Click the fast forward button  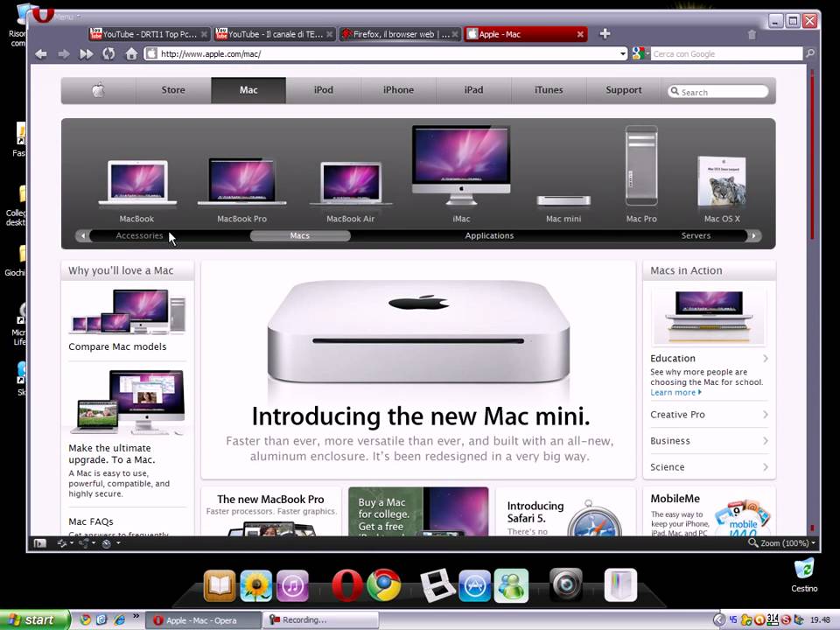pyautogui.click(x=86, y=53)
